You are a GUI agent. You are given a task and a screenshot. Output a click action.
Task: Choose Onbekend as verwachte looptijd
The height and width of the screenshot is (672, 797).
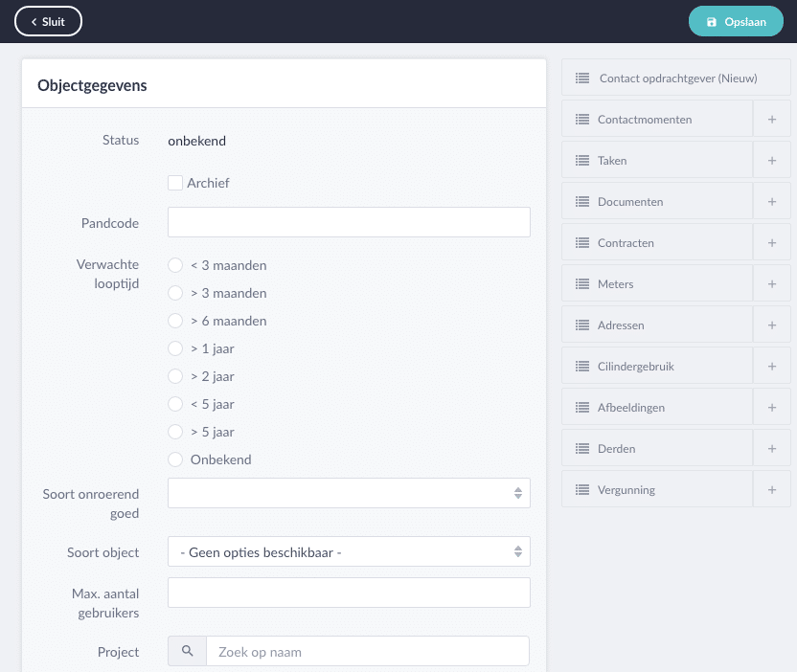(x=175, y=459)
